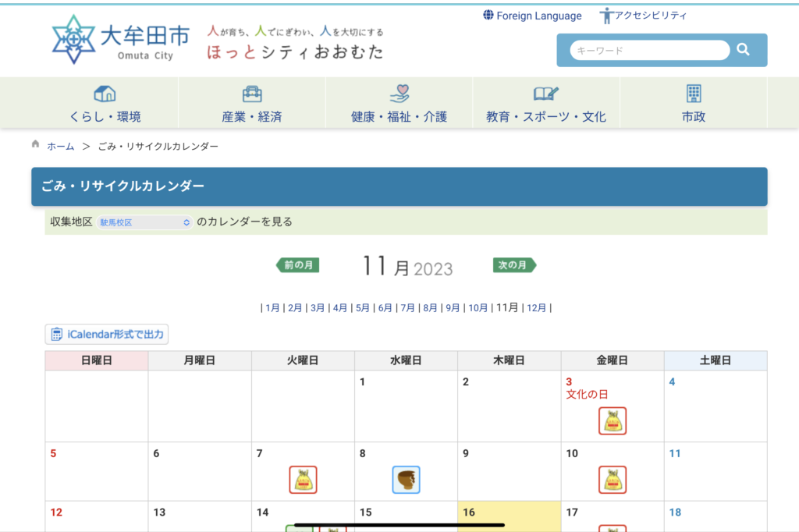
Task: Go to next month with 次の月
Action: click(x=514, y=265)
